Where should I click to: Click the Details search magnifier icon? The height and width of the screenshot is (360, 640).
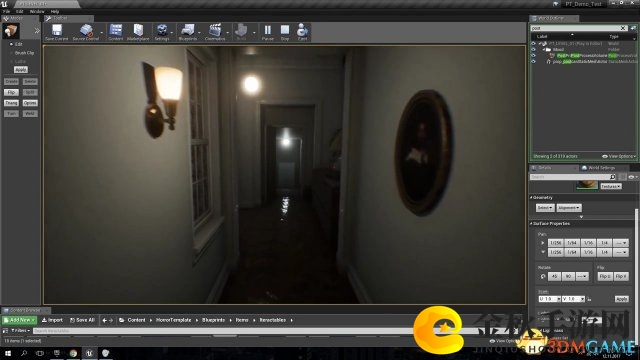click(612, 177)
